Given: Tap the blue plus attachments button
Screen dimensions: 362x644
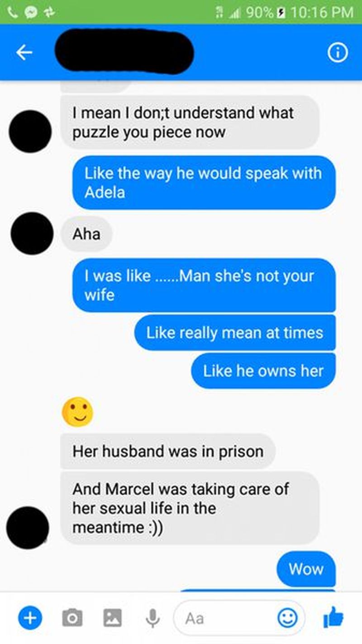Looking at the screenshot, I should pyautogui.click(x=30, y=618).
